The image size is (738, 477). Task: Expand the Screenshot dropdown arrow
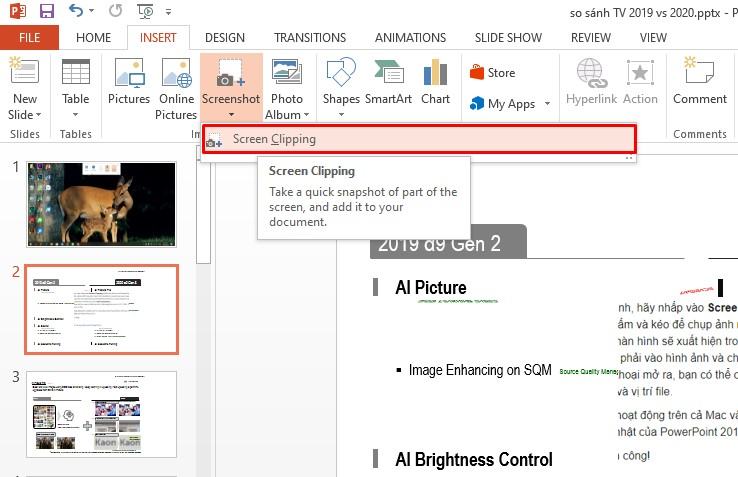click(231, 114)
